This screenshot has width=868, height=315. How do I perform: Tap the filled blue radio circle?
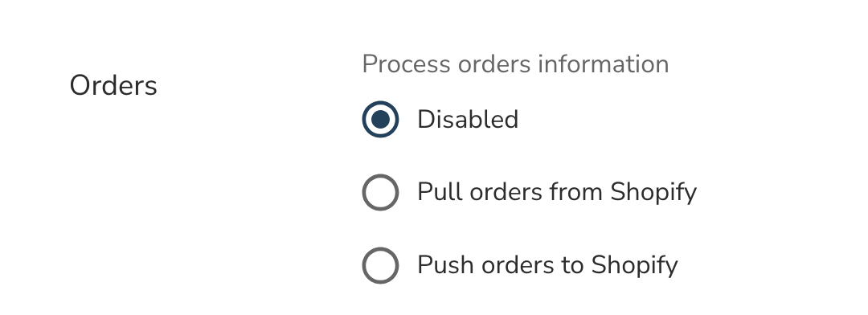[380, 119]
